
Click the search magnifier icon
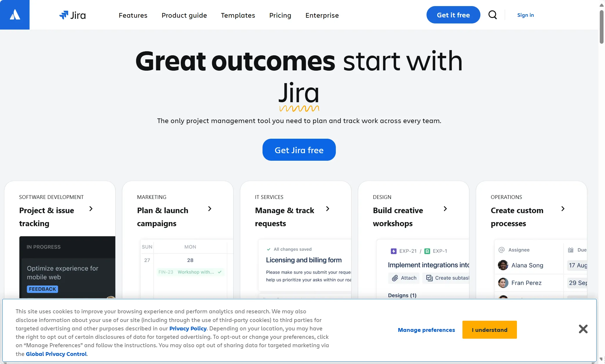pyautogui.click(x=493, y=14)
